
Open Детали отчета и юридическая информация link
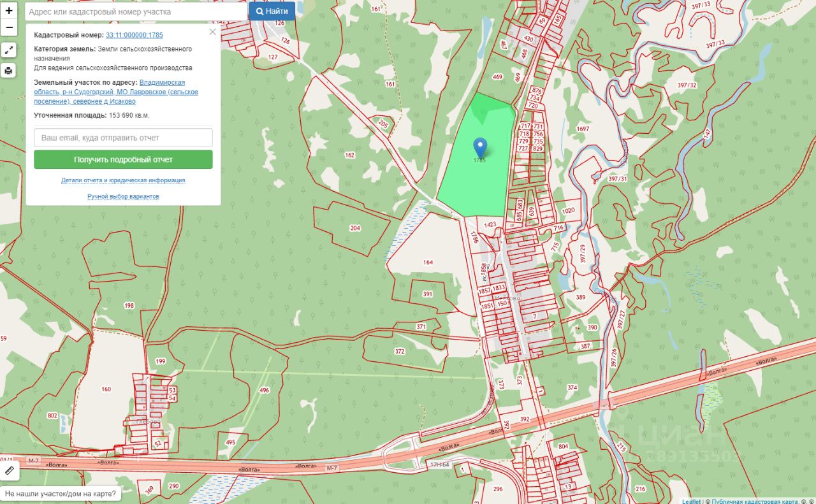(x=123, y=180)
